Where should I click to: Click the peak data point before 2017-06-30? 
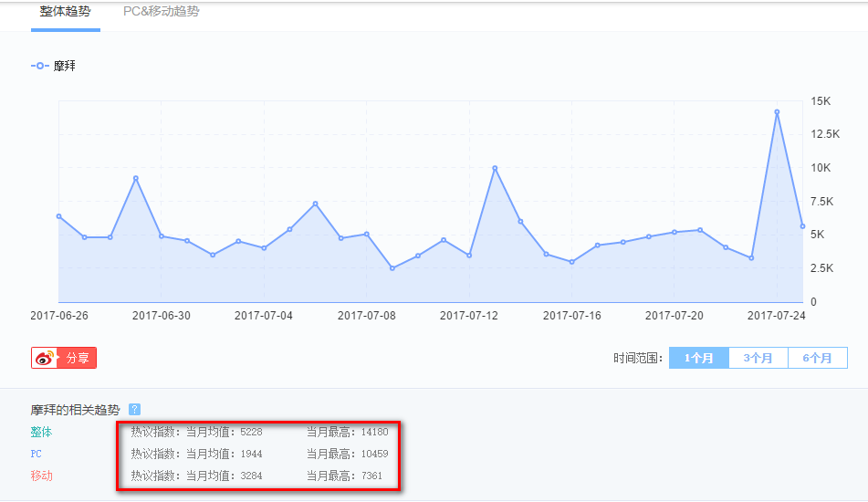coord(135,178)
